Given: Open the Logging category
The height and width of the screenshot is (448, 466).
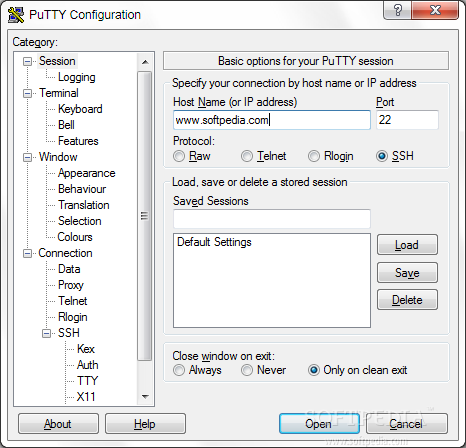Looking at the screenshot, I should click(77, 77).
